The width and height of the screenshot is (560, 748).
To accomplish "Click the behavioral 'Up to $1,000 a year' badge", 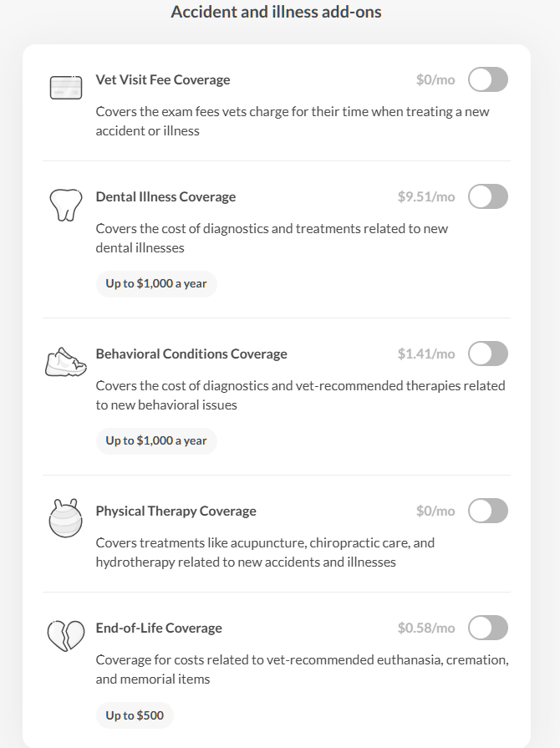I will coord(156,440).
